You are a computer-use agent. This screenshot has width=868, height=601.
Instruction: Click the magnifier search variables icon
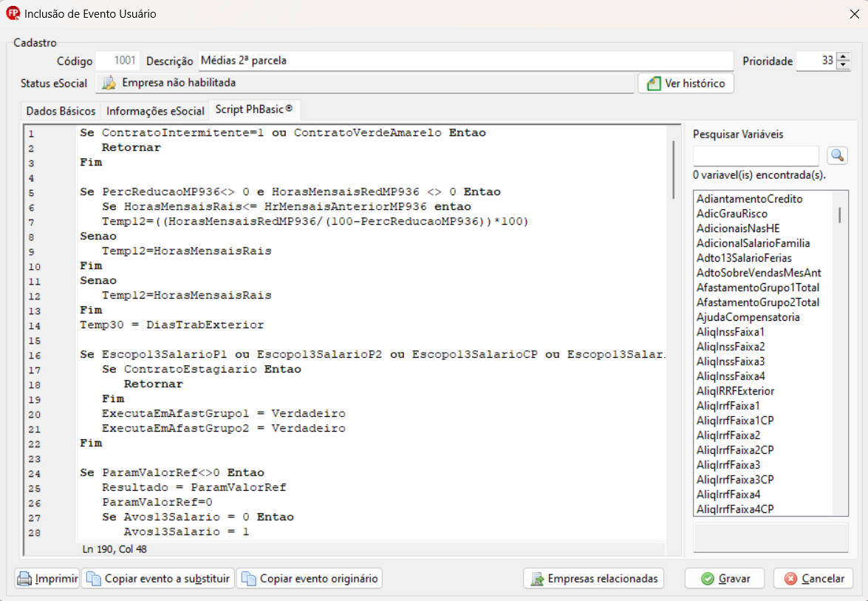pos(837,155)
